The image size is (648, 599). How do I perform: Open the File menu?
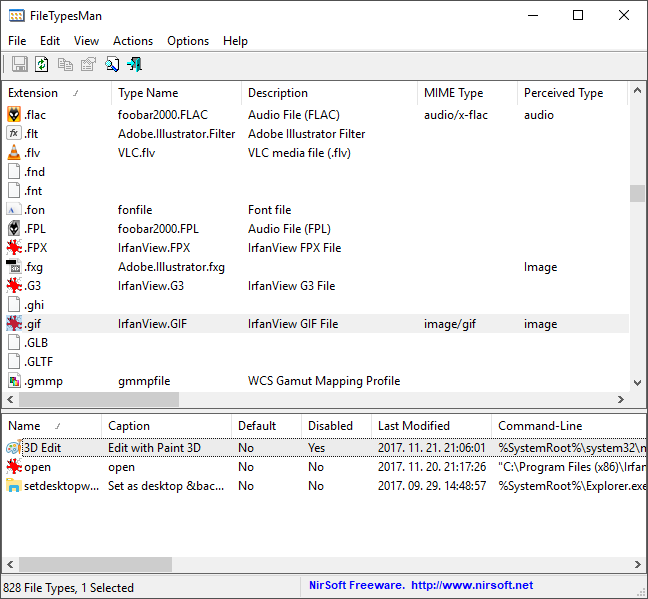[x=17, y=41]
